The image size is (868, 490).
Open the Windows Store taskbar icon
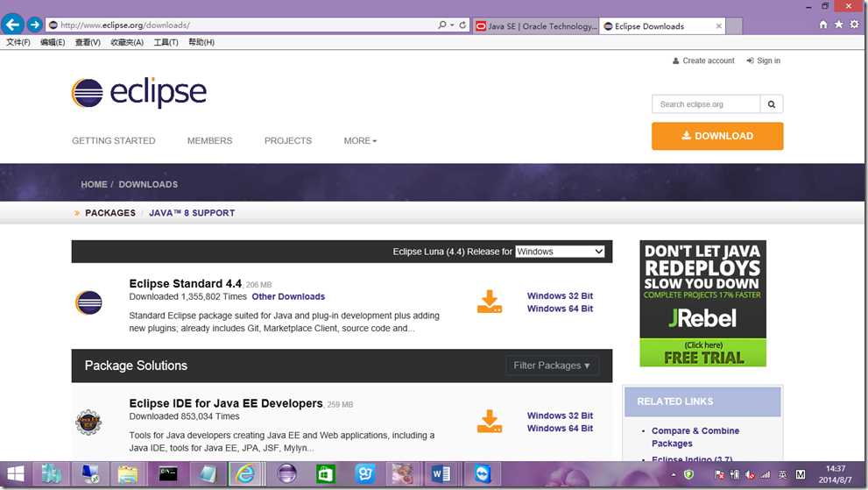tap(326, 474)
